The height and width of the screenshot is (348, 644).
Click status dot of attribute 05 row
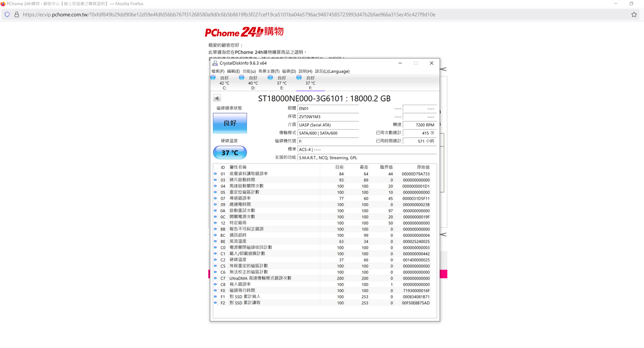coord(215,192)
